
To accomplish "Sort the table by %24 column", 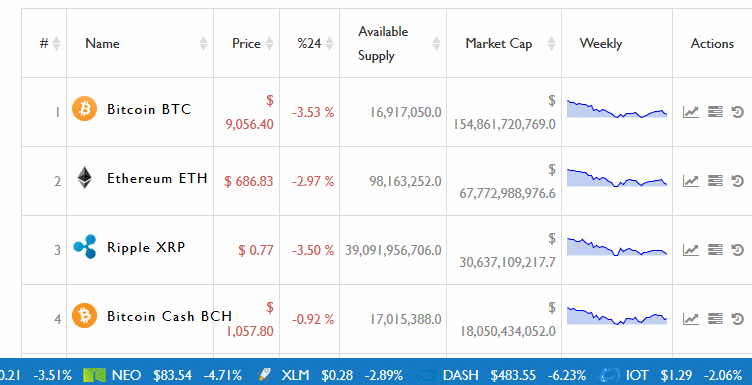I will click(x=309, y=43).
